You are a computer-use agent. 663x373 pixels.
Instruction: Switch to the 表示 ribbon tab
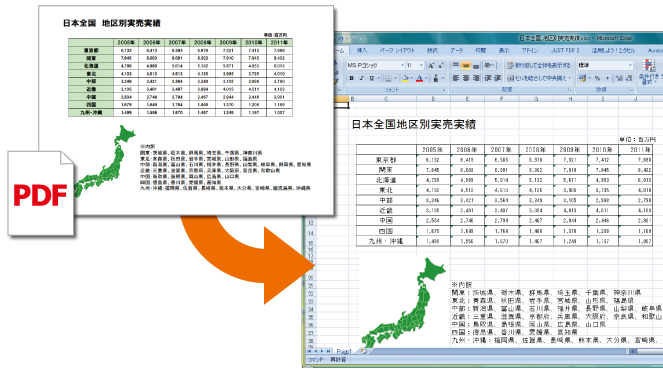click(x=504, y=50)
